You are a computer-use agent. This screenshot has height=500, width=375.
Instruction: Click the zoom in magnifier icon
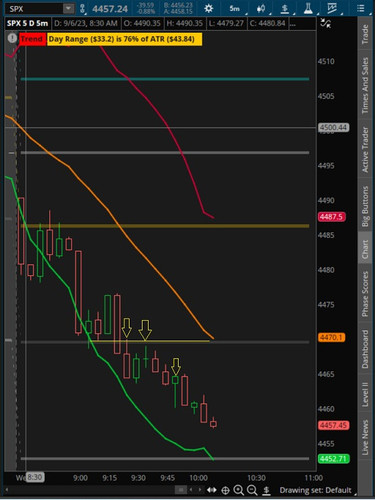tap(239, 490)
